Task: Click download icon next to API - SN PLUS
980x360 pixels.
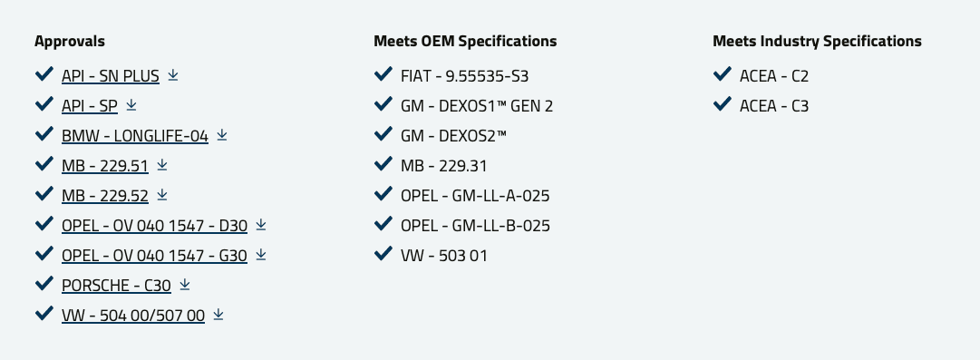Action: pyautogui.click(x=173, y=75)
